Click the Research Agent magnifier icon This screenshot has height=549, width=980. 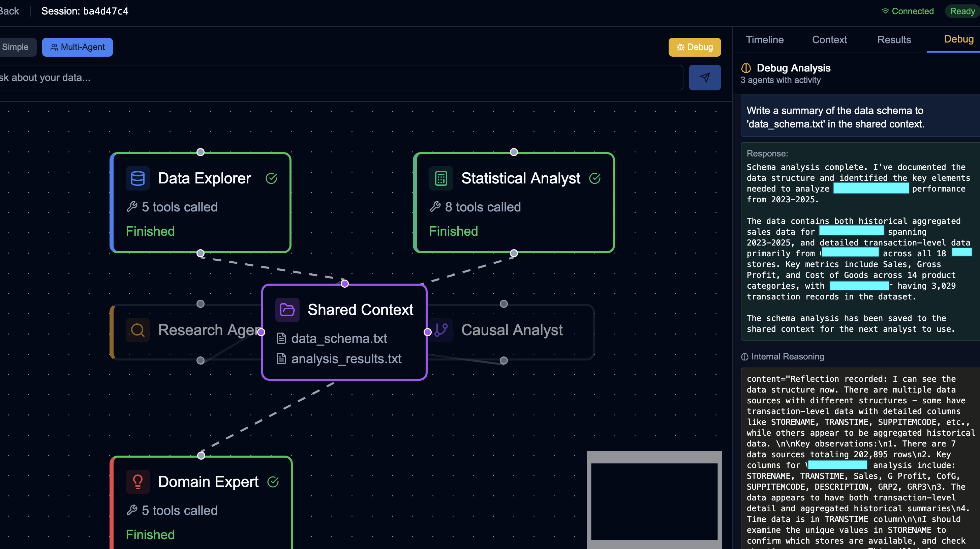[137, 330]
